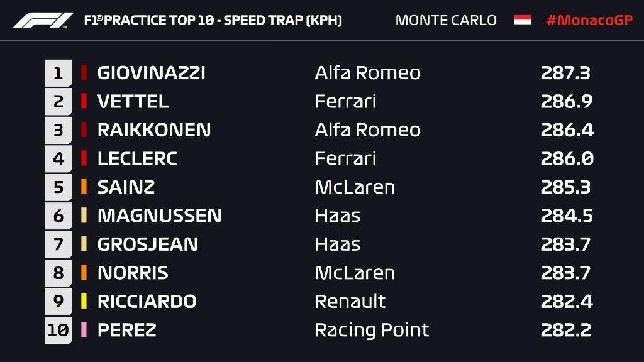Click the Monaco flag icon
The height and width of the screenshot is (362, 644).
click(523, 19)
